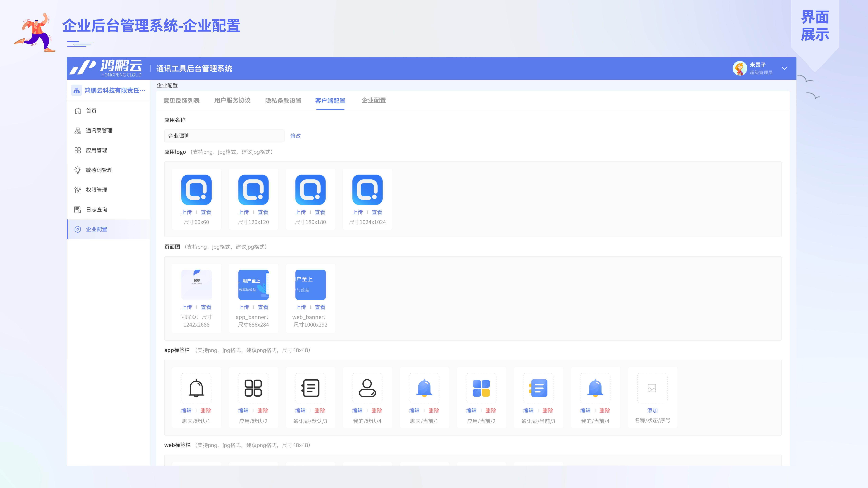This screenshot has height=488, width=868.
Task: Switch to 隐私条款设置 tab
Action: [283, 101]
